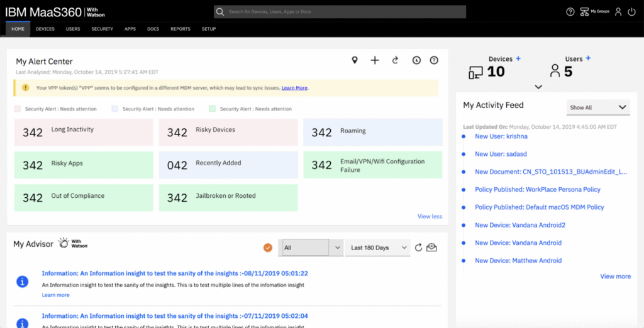
Task: Click the location pin icon in Alert Center
Action: coord(355,60)
